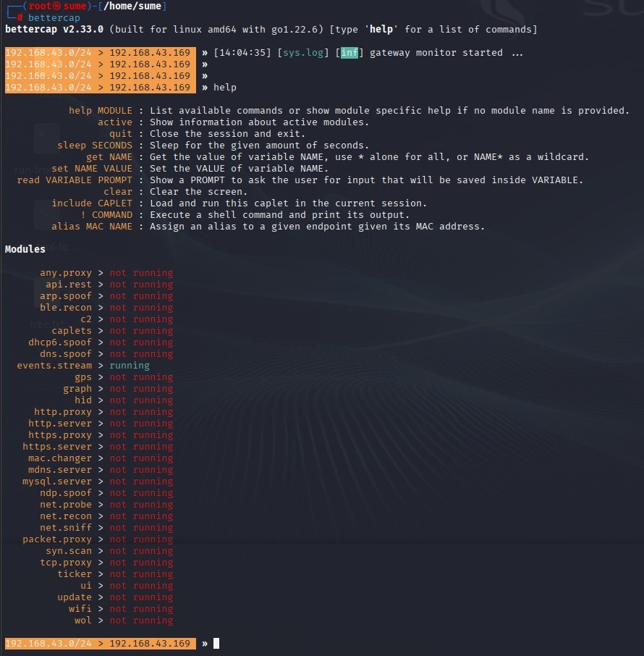This screenshot has width=644, height=656.
Task: Click the 'get NAME' command text
Action: [x=109, y=157]
